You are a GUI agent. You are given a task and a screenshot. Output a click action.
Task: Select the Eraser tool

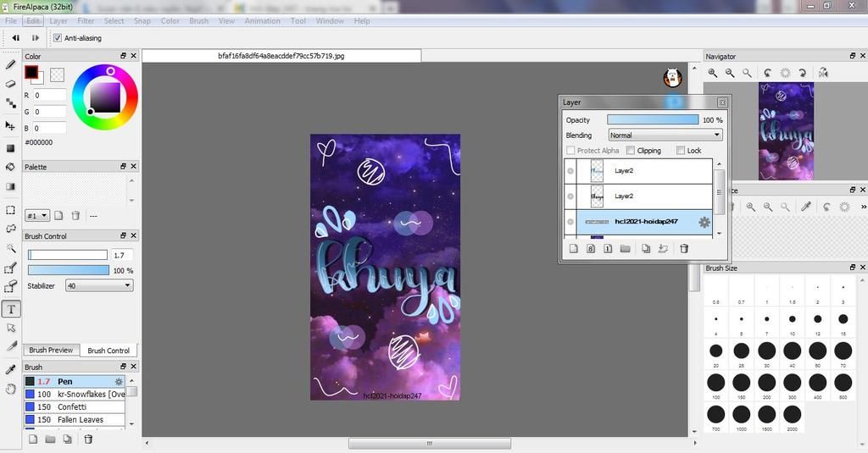10,84
